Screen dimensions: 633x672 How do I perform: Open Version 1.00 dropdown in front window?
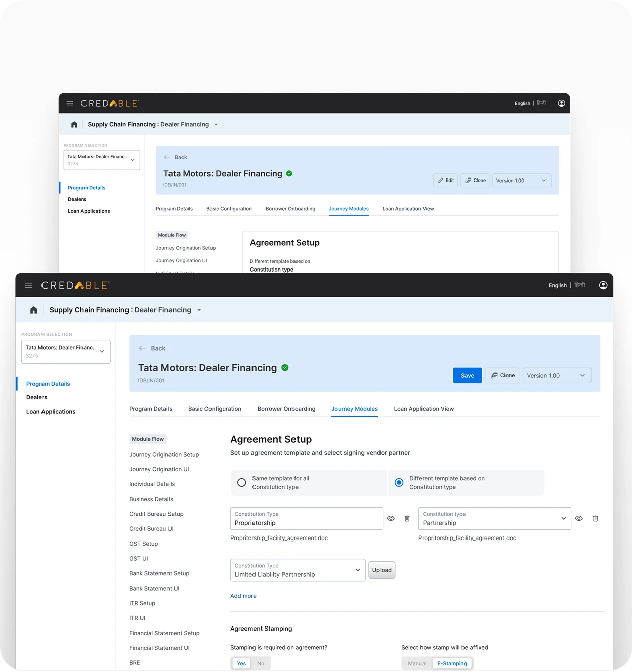click(557, 375)
